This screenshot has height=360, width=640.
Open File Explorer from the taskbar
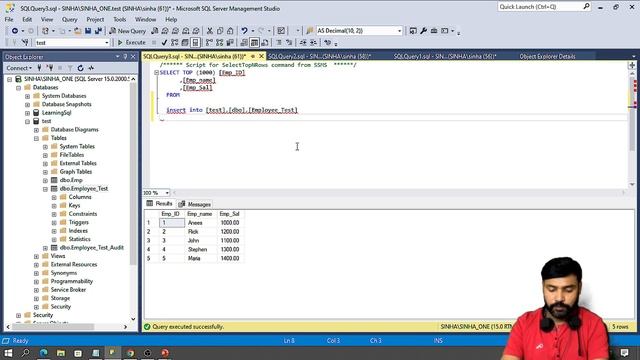[x=61, y=353]
